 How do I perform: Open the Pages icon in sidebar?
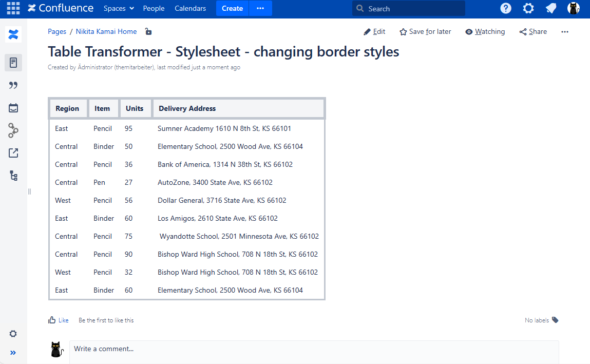13,63
